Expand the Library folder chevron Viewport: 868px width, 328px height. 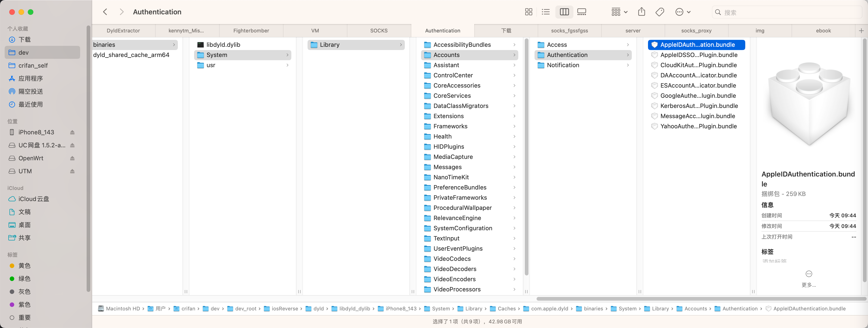click(401, 45)
